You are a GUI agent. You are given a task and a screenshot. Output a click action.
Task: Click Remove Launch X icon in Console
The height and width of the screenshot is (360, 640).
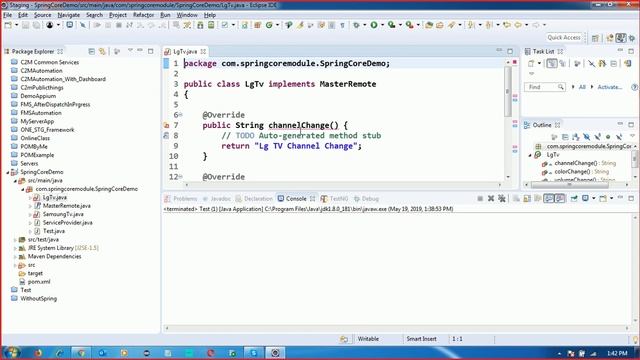[491, 199]
